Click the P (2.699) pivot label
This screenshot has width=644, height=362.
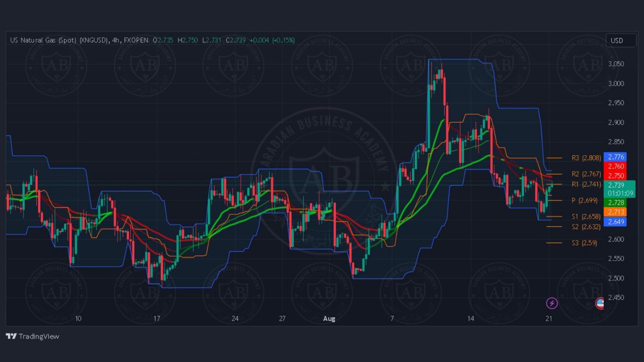click(x=584, y=200)
